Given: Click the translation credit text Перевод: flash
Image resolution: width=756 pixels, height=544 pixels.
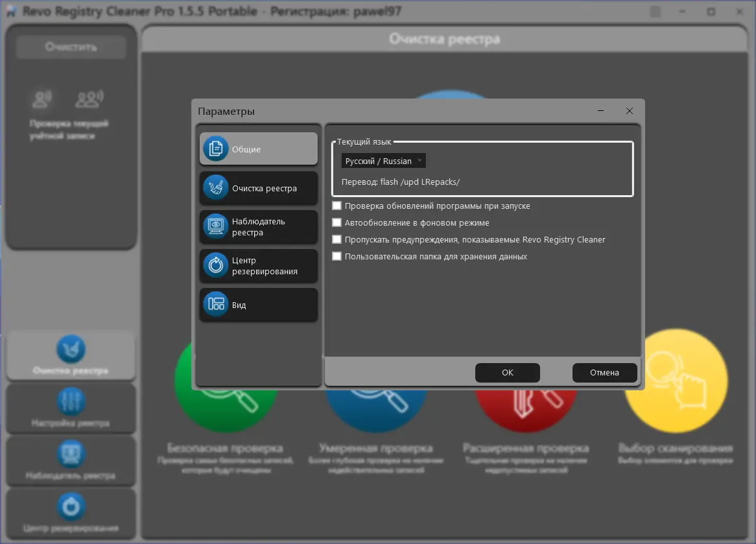Looking at the screenshot, I should [x=401, y=182].
